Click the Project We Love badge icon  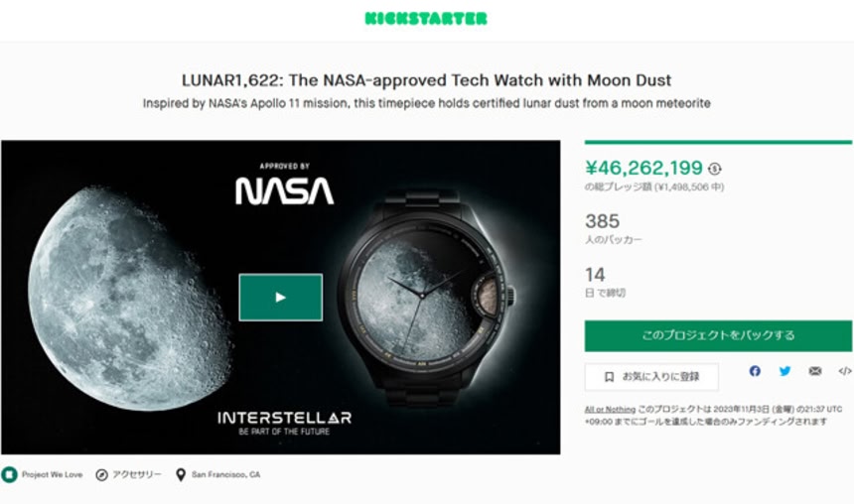point(9,474)
